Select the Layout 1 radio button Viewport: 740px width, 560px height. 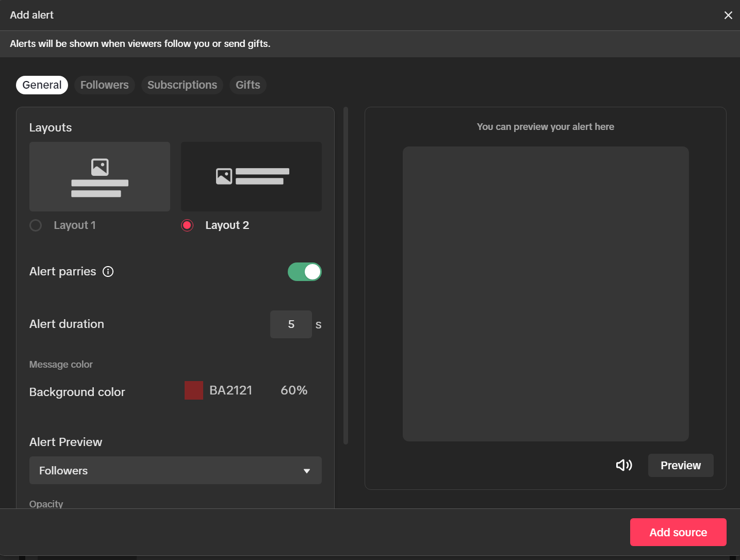[36, 225]
